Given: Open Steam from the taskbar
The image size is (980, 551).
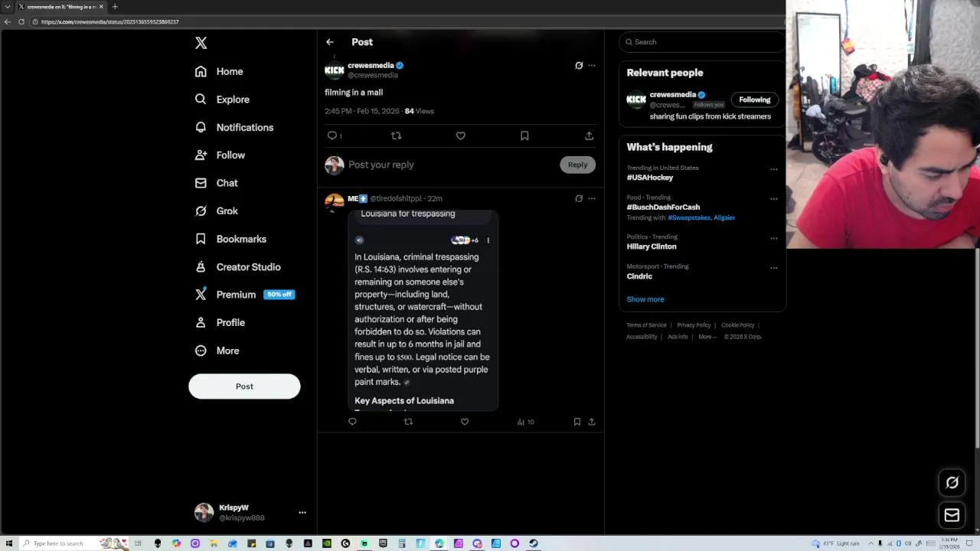Looking at the screenshot, I should [x=534, y=543].
